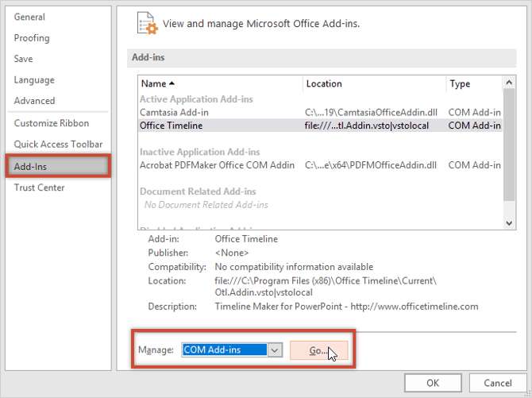Viewport: 532px width, 398px height.
Task: Click the add-in list scroll down arrow
Action: point(509,223)
